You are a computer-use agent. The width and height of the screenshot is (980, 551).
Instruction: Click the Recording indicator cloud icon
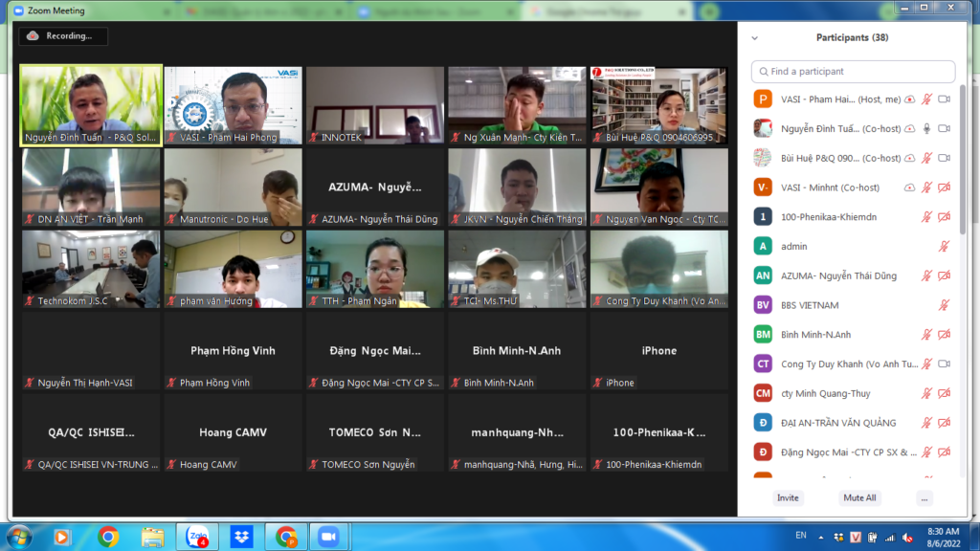tap(33, 36)
